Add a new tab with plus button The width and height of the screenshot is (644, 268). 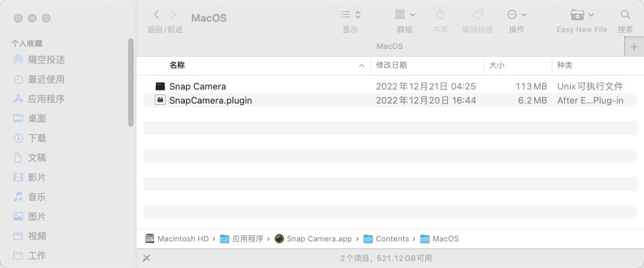[634, 47]
